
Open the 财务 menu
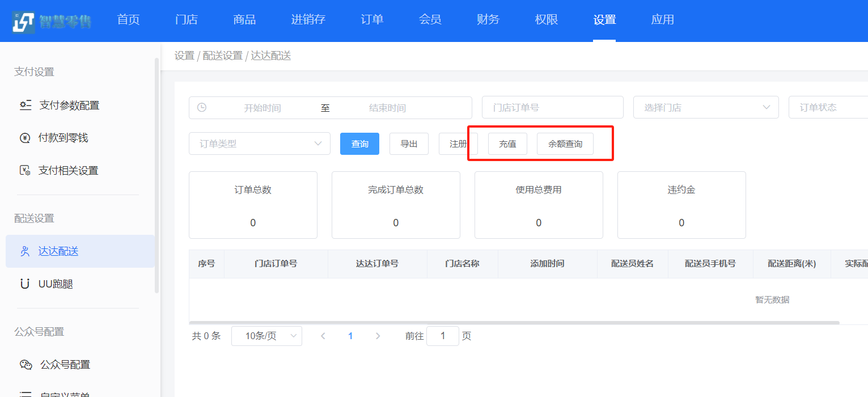[x=489, y=20]
